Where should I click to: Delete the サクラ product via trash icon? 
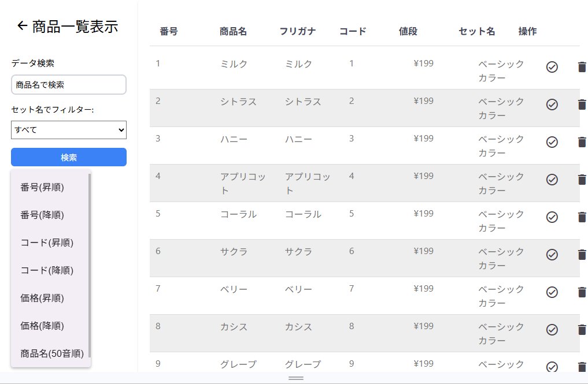click(x=582, y=255)
